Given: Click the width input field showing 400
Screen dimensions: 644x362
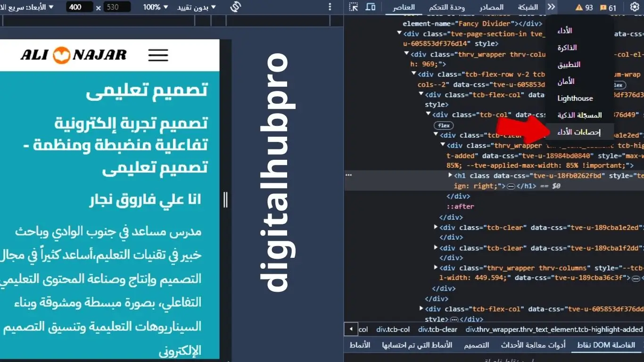Looking at the screenshot, I should tap(79, 7).
